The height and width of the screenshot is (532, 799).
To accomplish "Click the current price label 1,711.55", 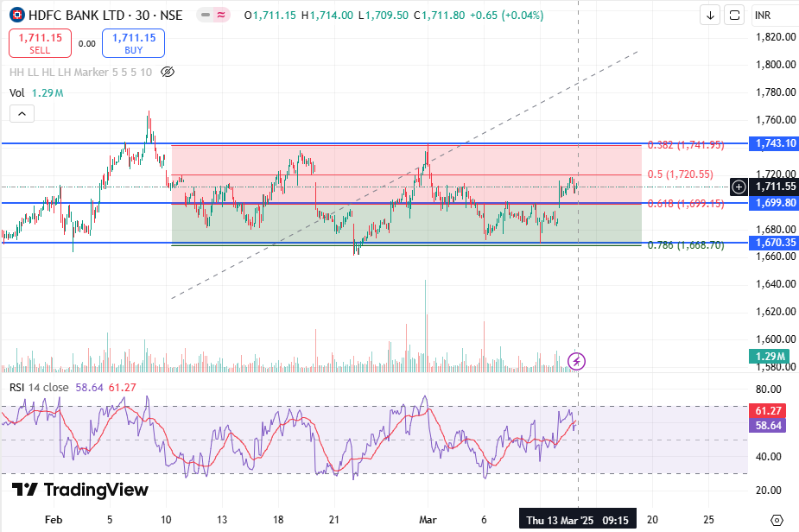I will 774,187.
